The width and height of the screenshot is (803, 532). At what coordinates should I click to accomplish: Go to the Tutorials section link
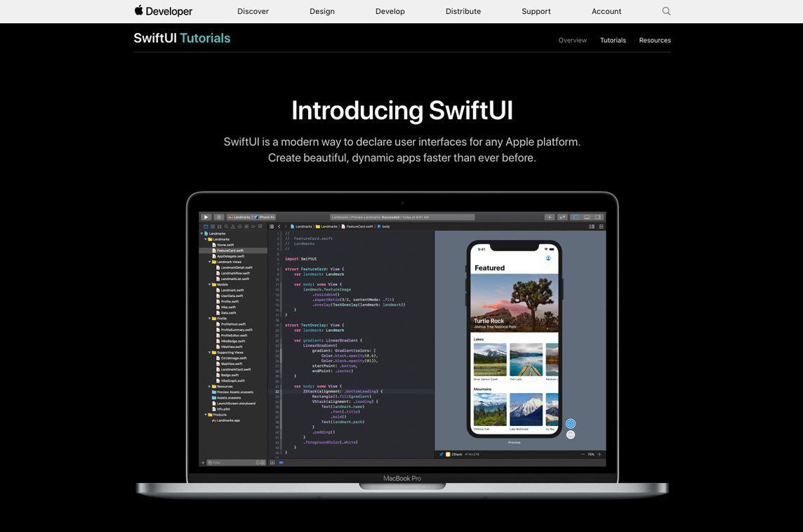click(613, 40)
